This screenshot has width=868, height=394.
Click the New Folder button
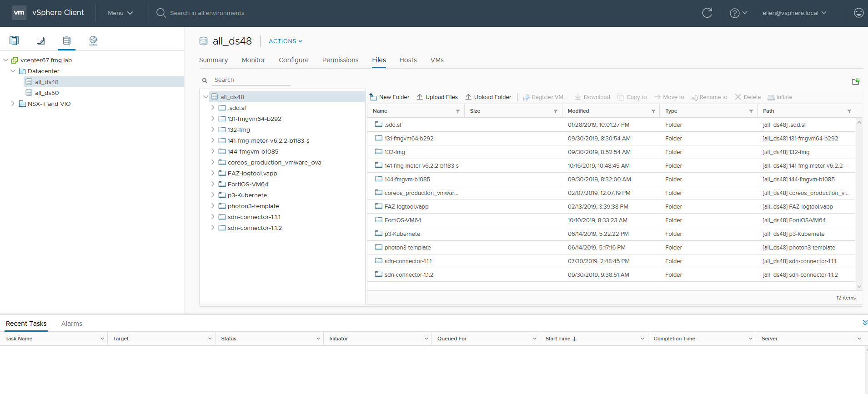(390, 97)
